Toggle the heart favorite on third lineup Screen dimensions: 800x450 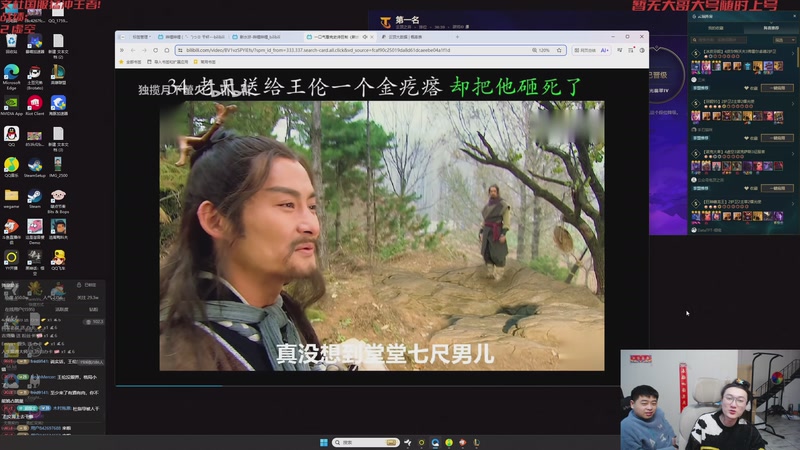[x=746, y=188]
